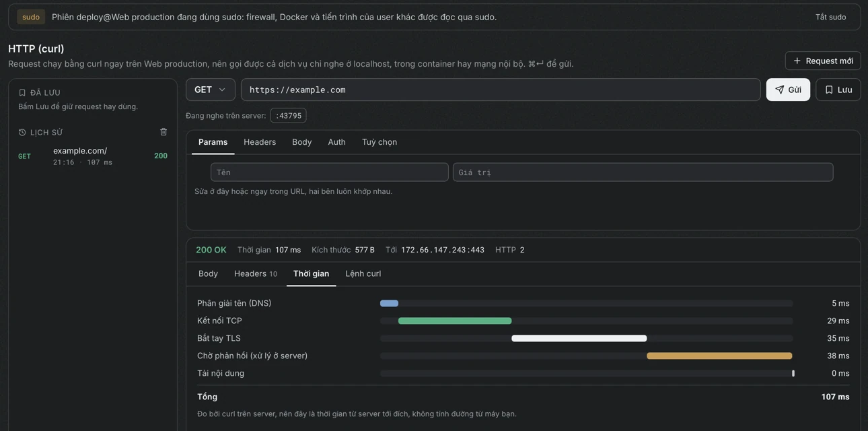Click the URL field with https://example.com
This screenshot has height=431, width=868.
coord(501,90)
